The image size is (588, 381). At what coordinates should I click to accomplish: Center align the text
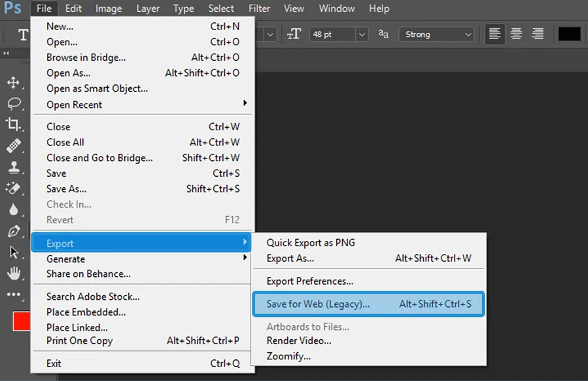[516, 34]
